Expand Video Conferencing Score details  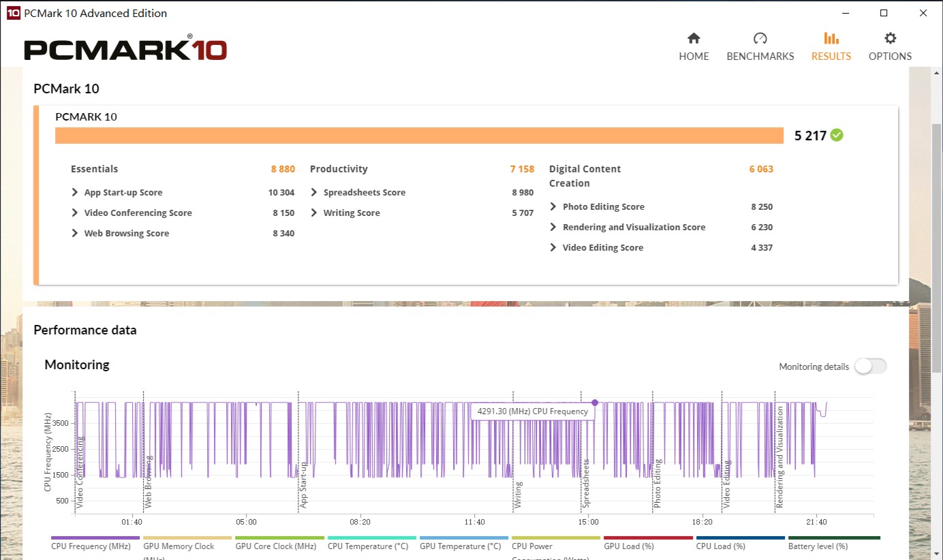[75, 213]
